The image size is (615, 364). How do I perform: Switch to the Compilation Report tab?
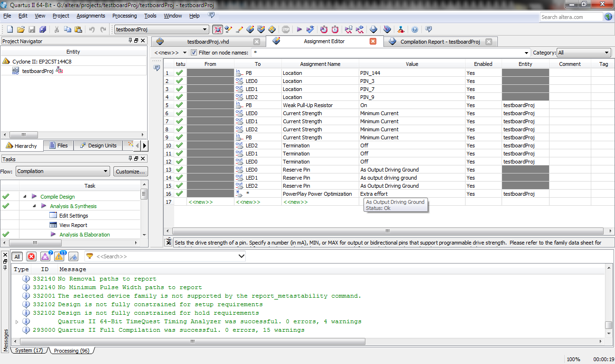coord(440,42)
